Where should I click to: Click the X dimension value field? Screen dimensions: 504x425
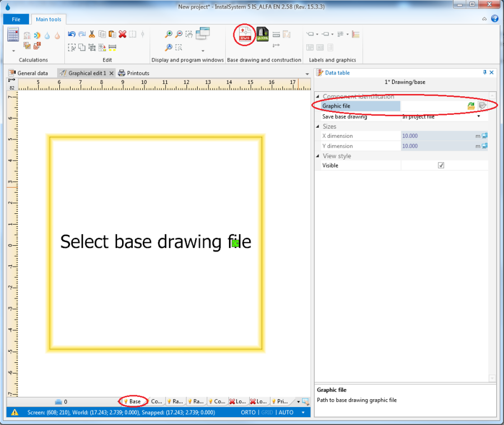pyautogui.click(x=437, y=136)
